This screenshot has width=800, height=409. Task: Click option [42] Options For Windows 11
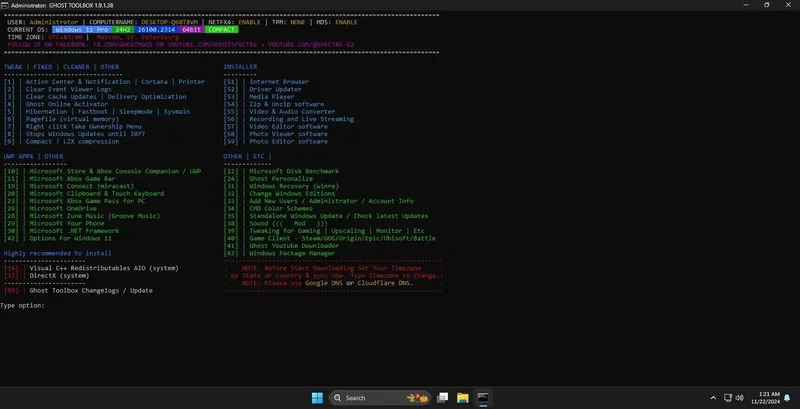pos(58,239)
